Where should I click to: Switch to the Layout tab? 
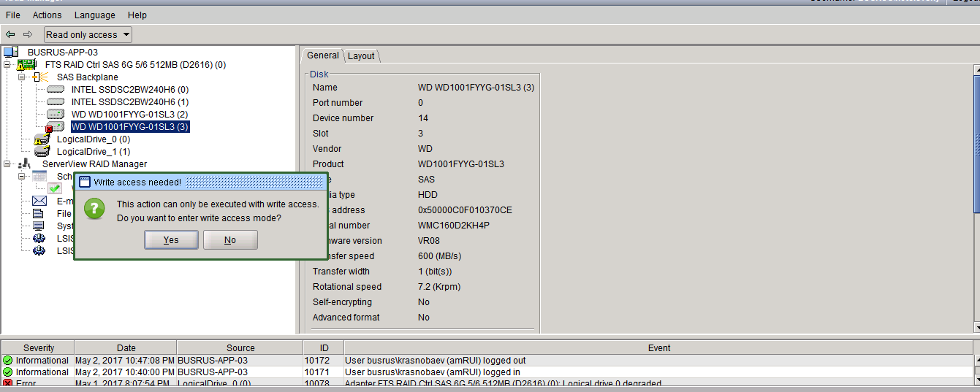point(361,56)
